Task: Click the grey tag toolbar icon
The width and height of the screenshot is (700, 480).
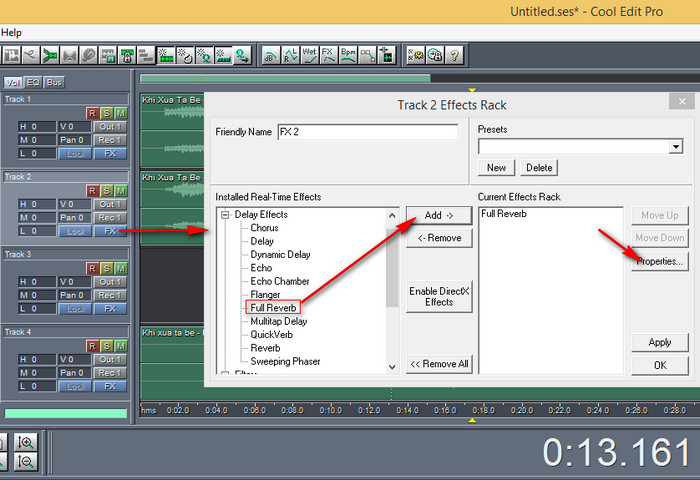Action: click(88, 56)
